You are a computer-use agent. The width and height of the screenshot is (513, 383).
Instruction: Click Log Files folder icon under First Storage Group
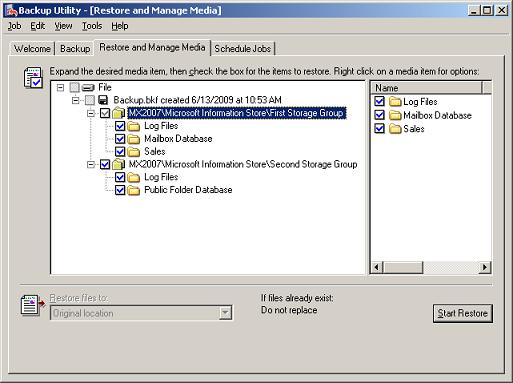134,126
